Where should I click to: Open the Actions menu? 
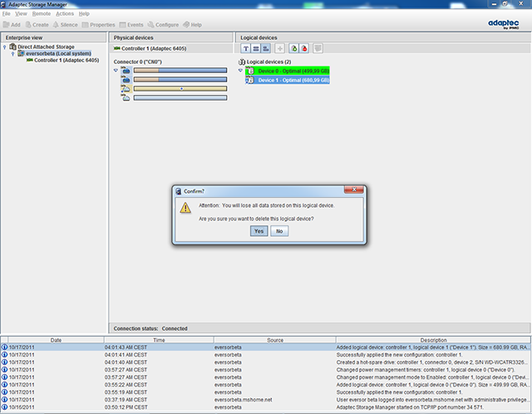pos(65,13)
